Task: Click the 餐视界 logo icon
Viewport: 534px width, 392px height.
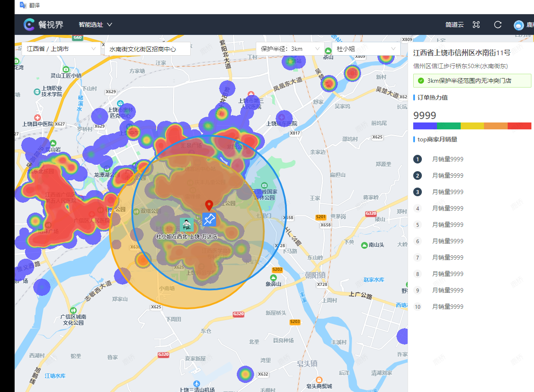Action: tap(29, 25)
